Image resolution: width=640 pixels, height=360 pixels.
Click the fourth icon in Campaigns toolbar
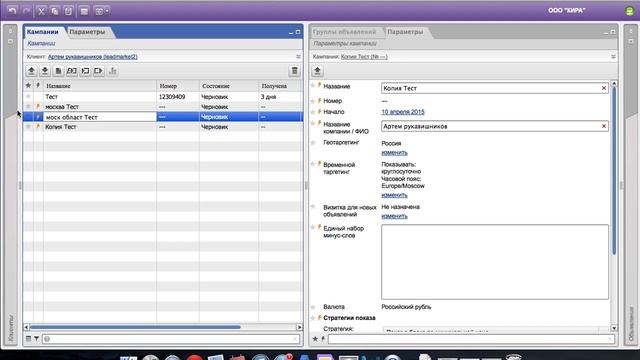click(x=72, y=71)
